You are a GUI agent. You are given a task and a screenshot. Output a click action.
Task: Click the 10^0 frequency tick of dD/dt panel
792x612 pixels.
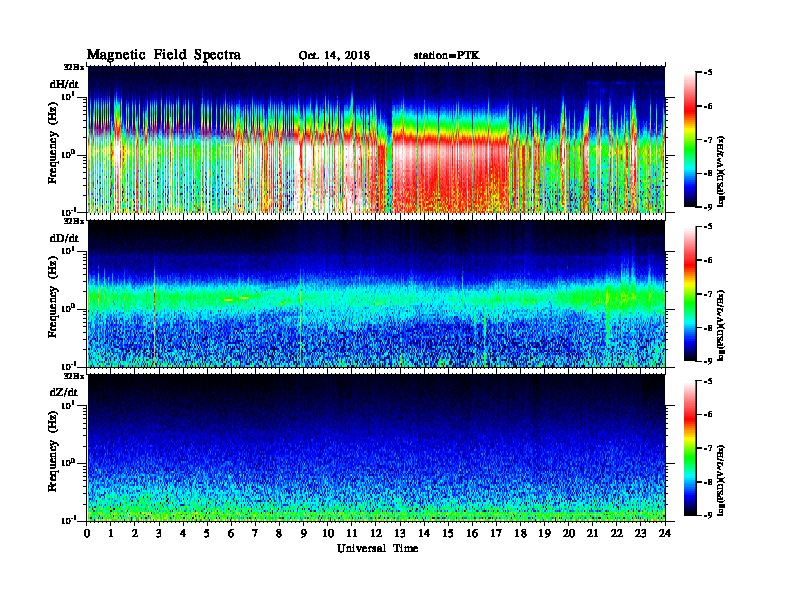(68, 308)
